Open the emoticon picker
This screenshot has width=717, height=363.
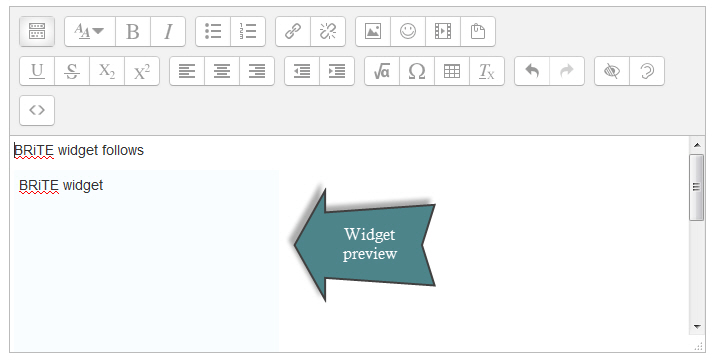click(408, 32)
